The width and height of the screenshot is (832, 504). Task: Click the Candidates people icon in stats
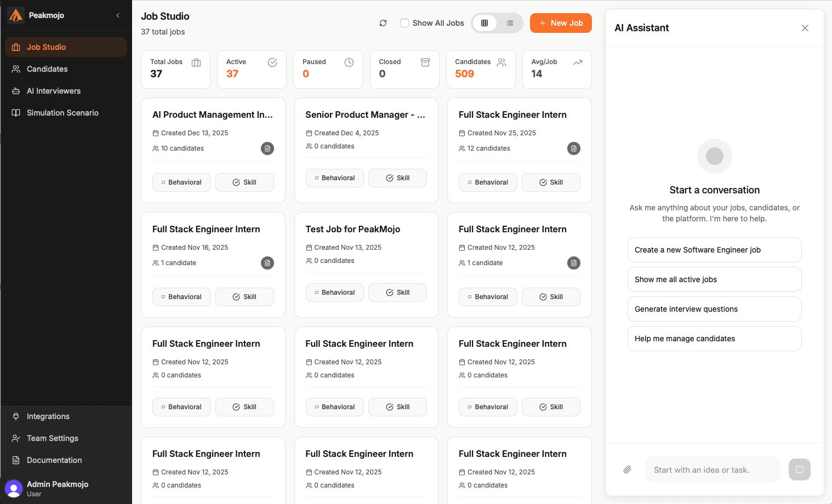502,62
